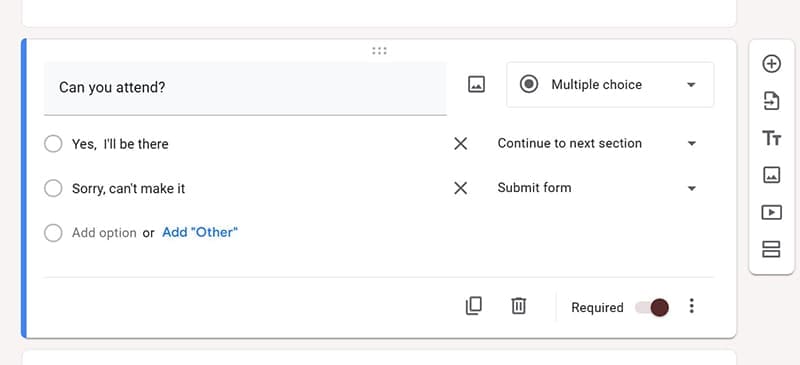Duplicate the Can you attend question

(473, 306)
